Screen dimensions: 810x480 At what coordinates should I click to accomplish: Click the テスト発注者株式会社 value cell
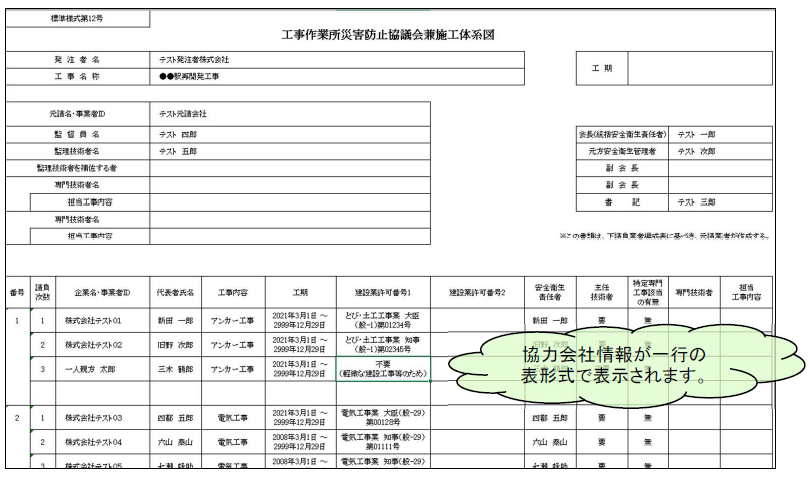click(x=337, y=60)
